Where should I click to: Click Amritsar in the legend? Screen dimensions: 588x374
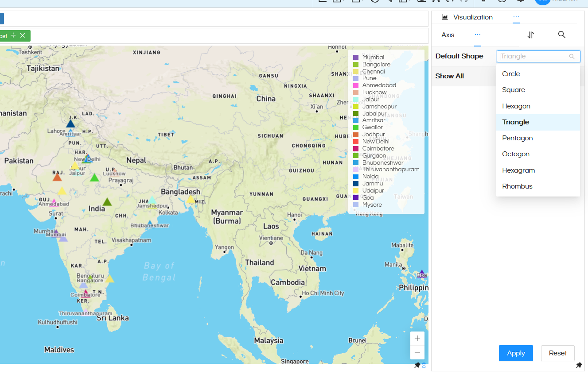point(374,120)
